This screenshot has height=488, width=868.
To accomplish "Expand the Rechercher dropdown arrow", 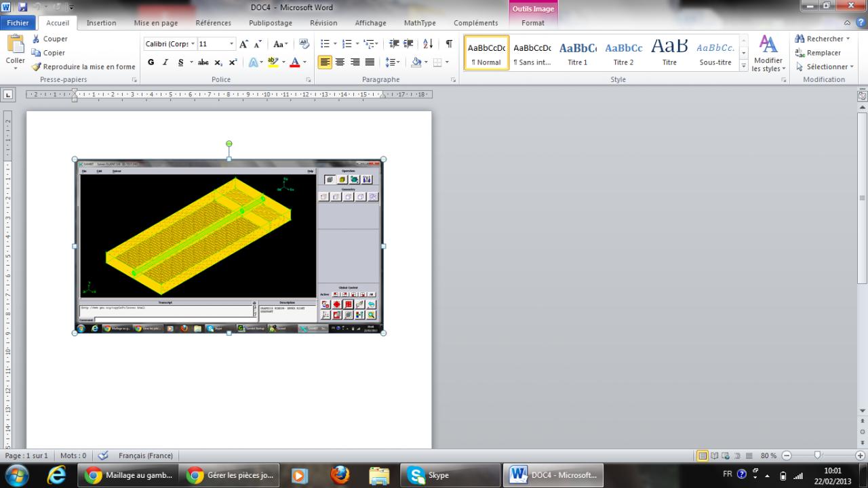I will coord(848,39).
